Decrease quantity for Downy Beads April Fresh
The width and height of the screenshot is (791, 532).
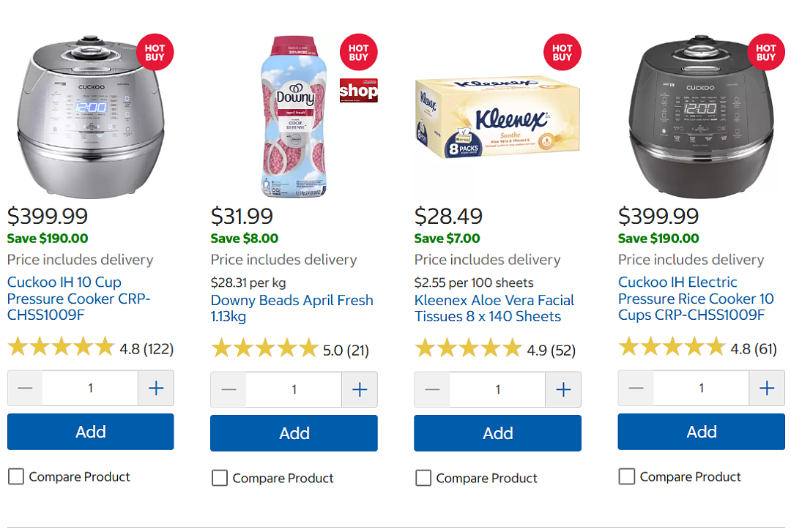(229, 389)
